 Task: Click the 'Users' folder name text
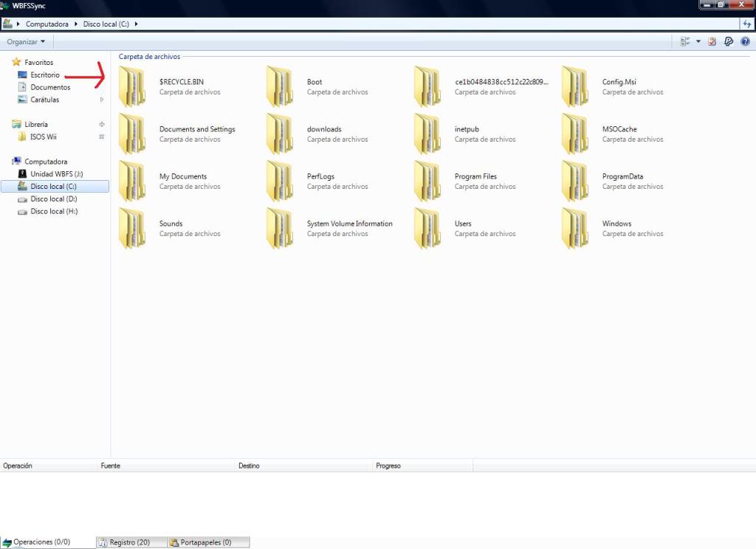click(463, 224)
